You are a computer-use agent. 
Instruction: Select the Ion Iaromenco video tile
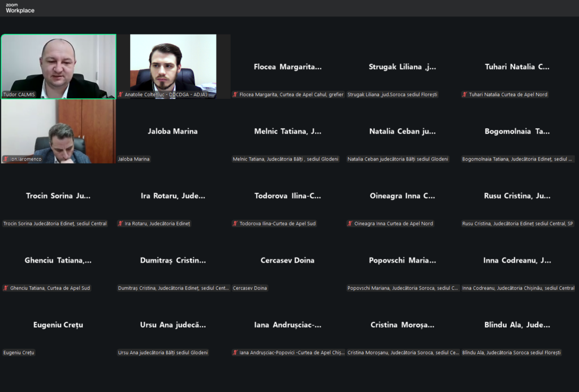click(x=58, y=131)
